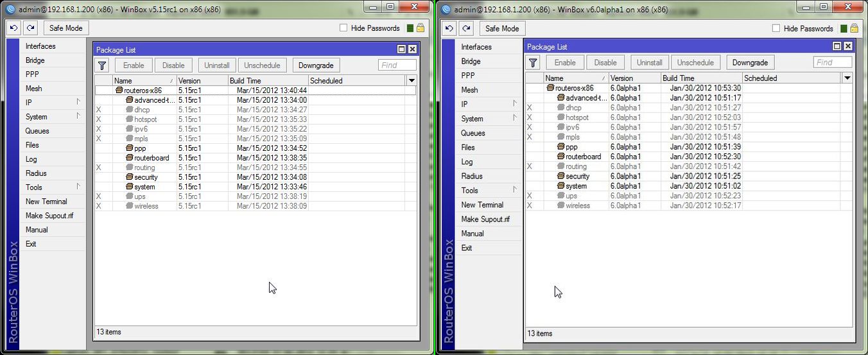Click padlock icon in v5.15rc1 window
Image resolution: width=868 pixels, height=355 pixels.
click(421, 28)
